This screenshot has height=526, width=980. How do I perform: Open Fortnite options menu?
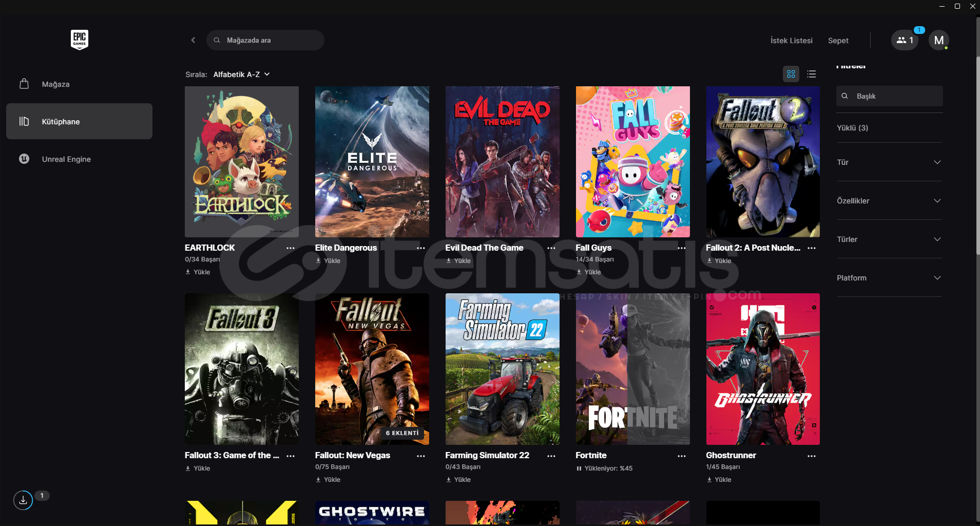click(682, 456)
